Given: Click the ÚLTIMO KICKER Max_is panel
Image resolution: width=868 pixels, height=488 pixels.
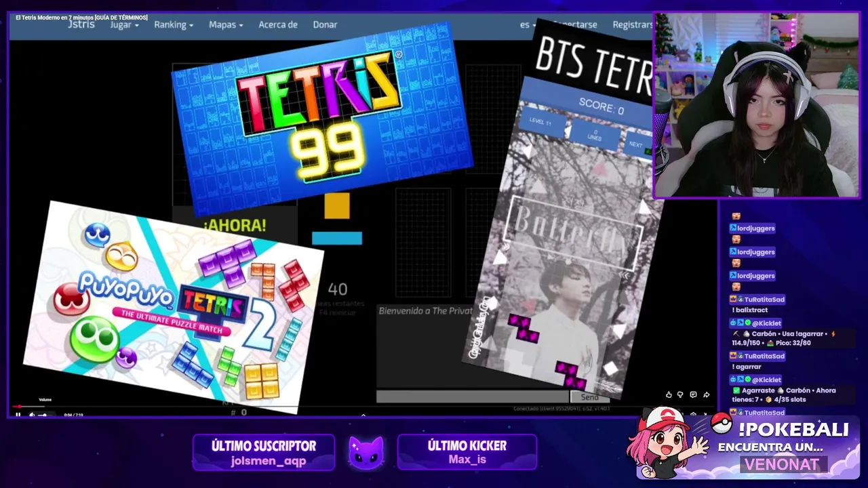Looking at the screenshot, I should (x=467, y=453).
